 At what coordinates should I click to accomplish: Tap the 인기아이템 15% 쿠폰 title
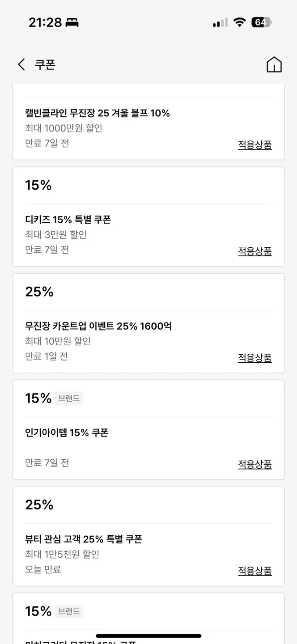(67, 432)
